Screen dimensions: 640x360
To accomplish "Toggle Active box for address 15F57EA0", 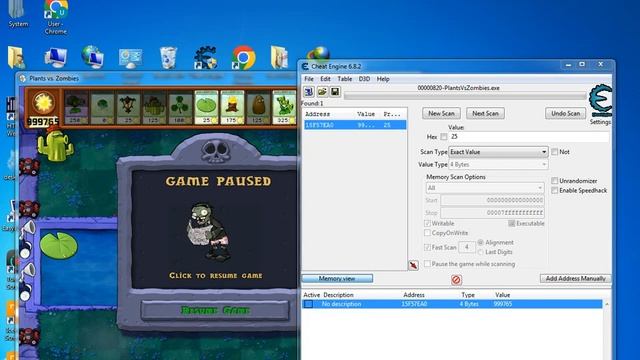I will click(309, 304).
